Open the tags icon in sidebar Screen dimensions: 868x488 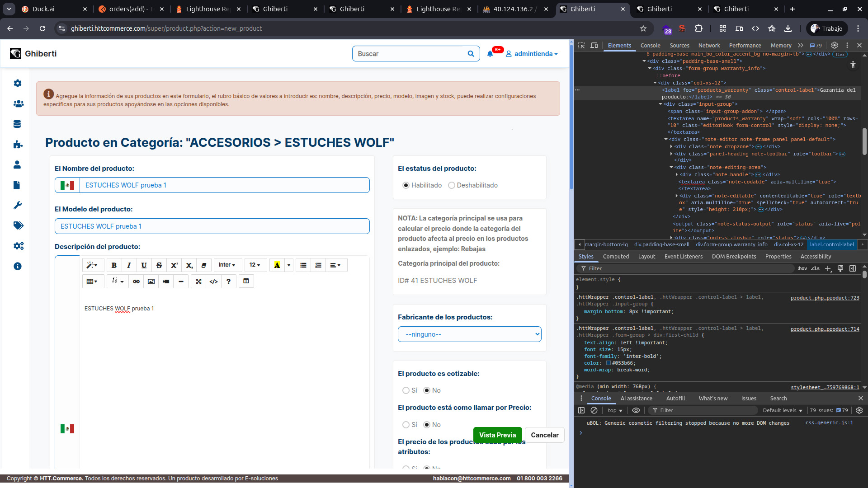(18, 225)
